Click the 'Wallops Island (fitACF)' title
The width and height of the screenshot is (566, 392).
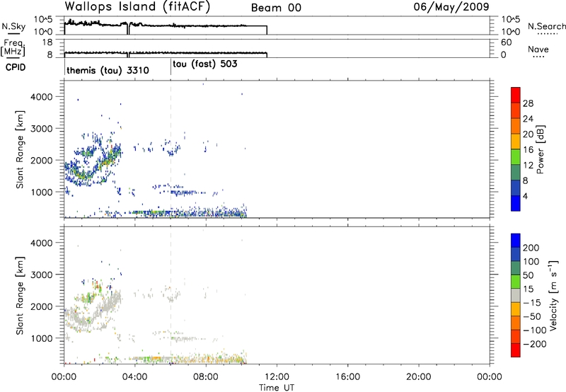(137, 7)
